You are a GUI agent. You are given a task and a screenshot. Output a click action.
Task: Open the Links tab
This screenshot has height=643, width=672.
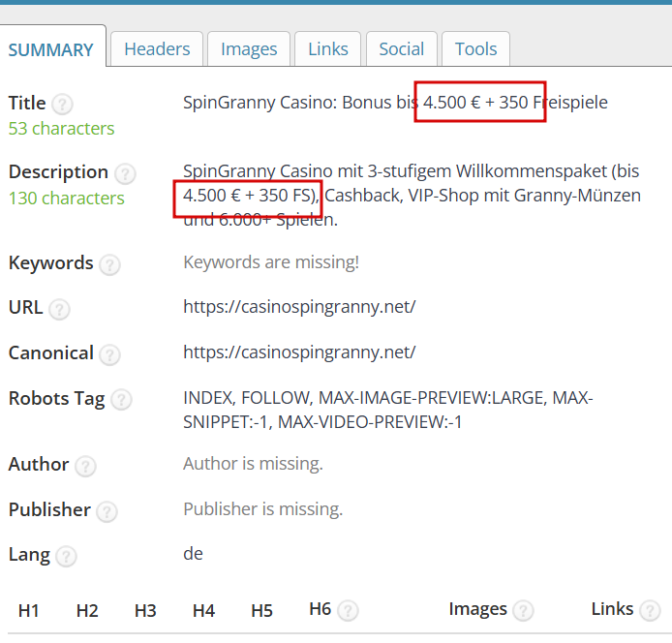(x=328, y=48)
